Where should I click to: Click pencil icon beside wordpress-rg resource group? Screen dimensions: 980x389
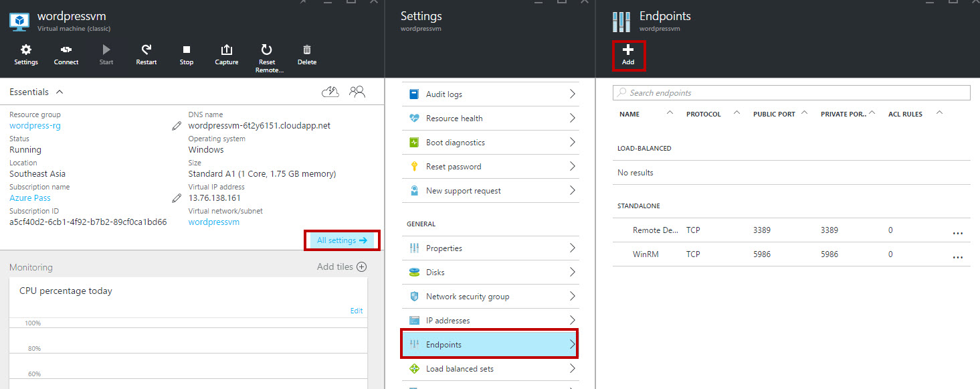pos(177,125)
